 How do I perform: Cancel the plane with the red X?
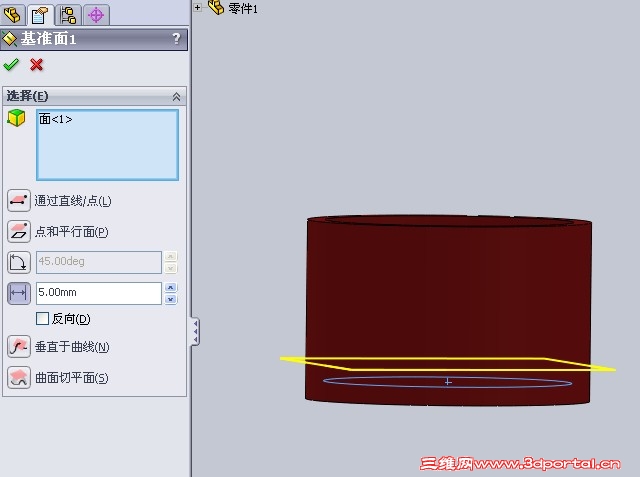tap(36, 64)
